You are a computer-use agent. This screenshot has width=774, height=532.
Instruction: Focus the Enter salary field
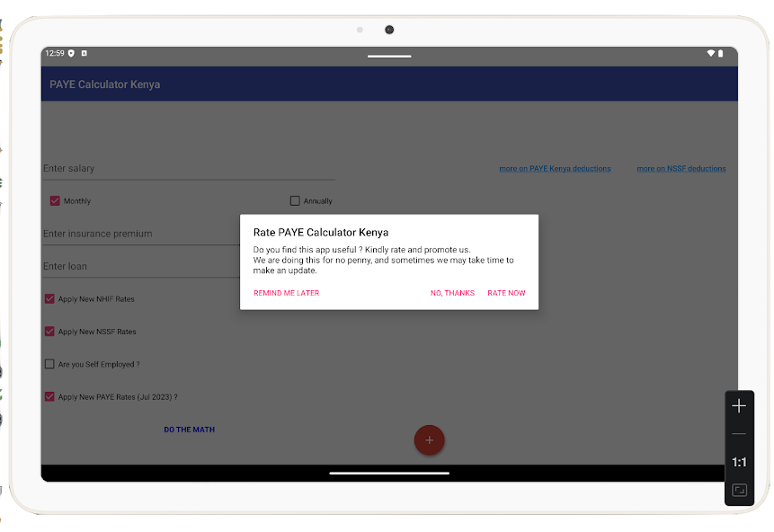[189, 168]
